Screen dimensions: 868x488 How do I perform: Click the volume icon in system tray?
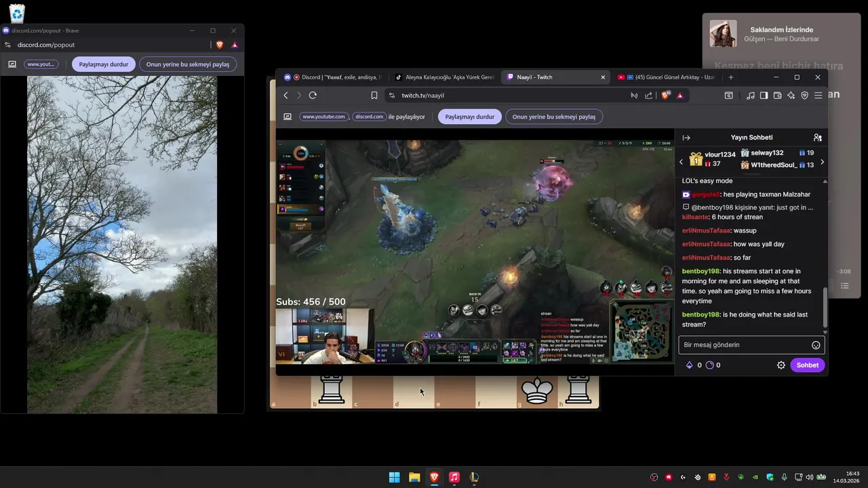pyautogui.click(x=809, y=477)
